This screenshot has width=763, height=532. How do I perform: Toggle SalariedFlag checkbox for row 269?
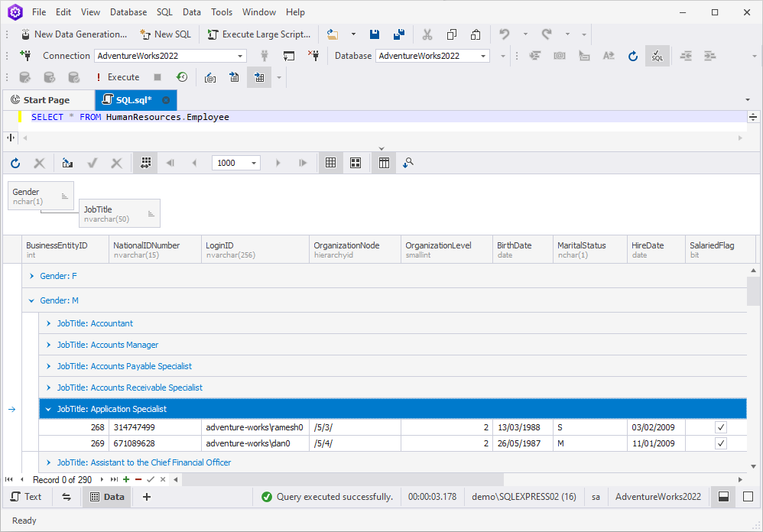click(x=721, y=443)
